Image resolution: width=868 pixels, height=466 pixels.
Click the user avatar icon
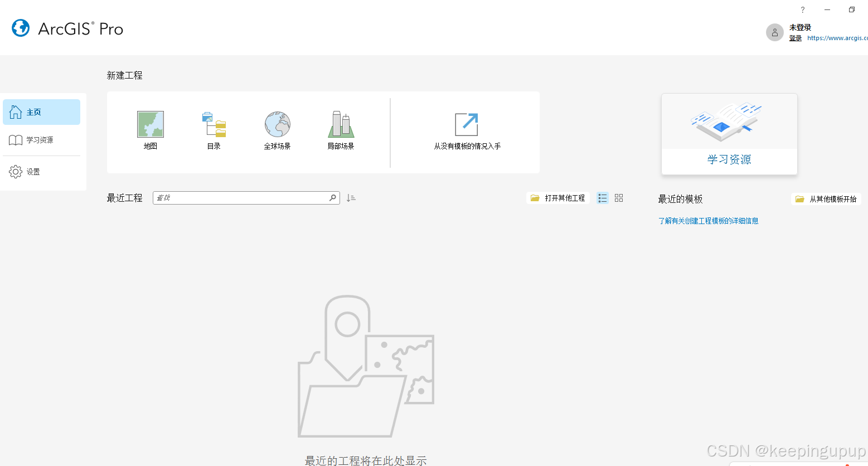click(775, 32)
